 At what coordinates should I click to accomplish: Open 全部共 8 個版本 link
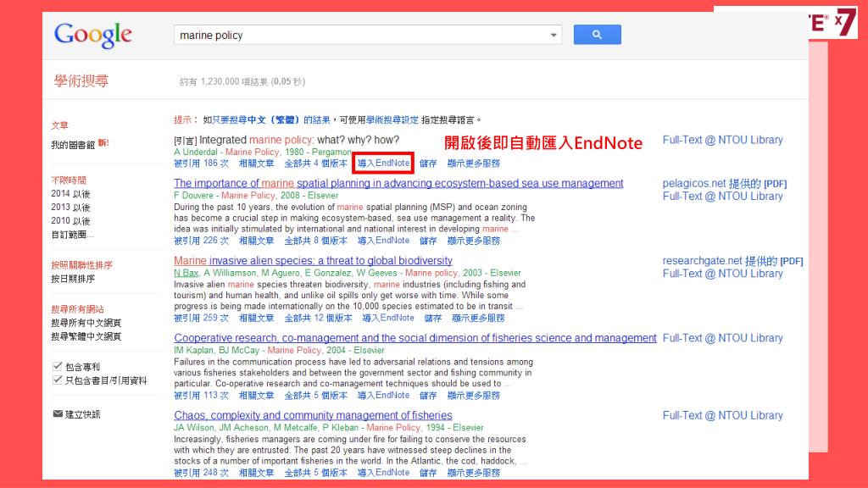coord(315,241)
